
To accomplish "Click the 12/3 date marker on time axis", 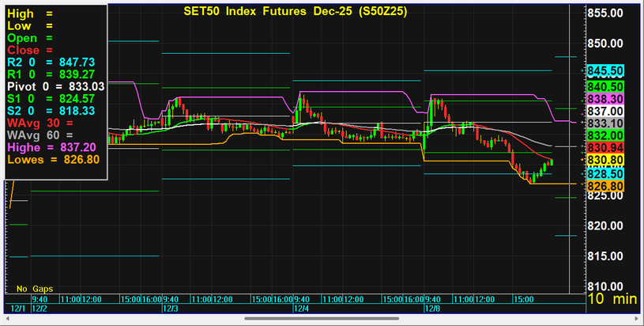I will tap(169, 308).
